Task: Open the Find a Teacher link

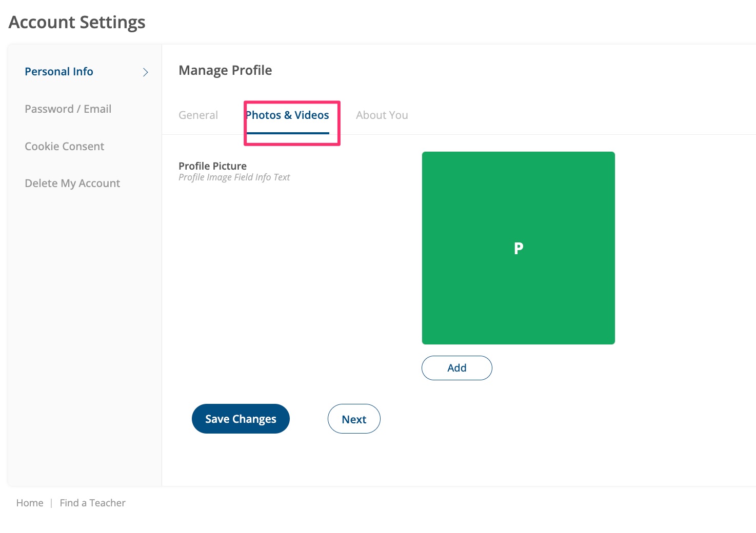Action: [92, 503]
